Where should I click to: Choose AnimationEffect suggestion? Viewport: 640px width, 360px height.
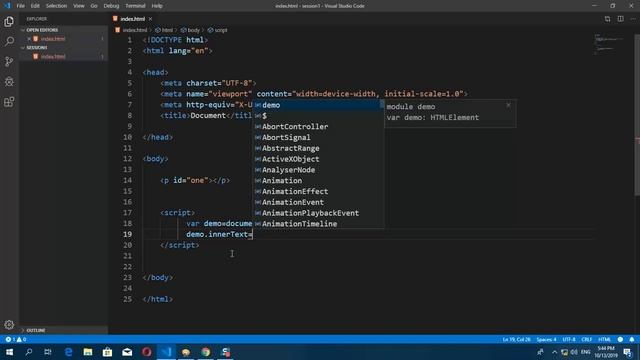318,191
